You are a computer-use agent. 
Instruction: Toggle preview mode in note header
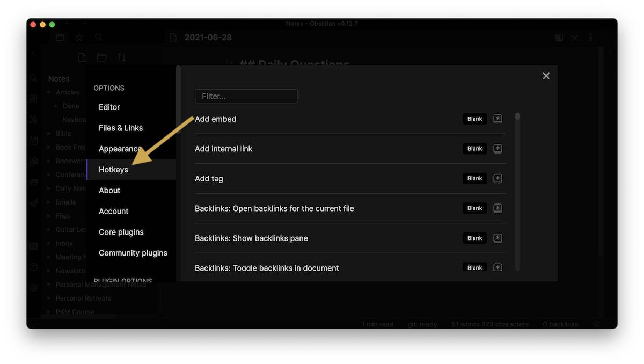[559, 38]
